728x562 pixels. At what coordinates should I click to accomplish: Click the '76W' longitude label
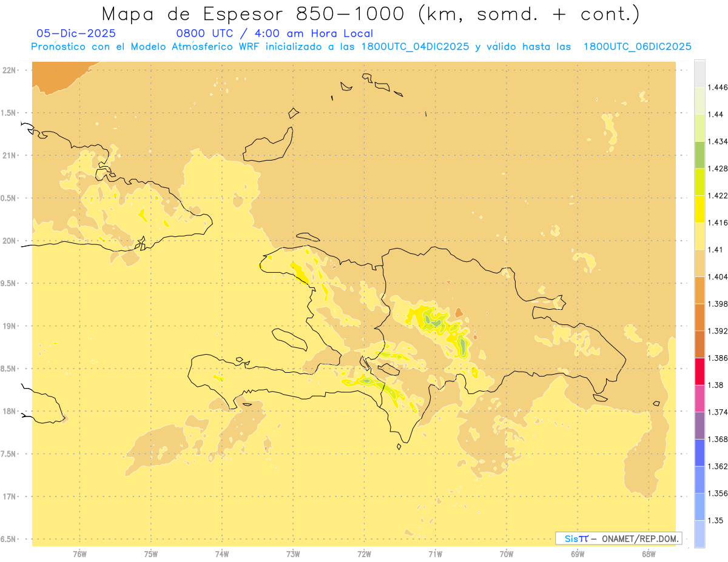pyautogui.click(x=79, y=554)
